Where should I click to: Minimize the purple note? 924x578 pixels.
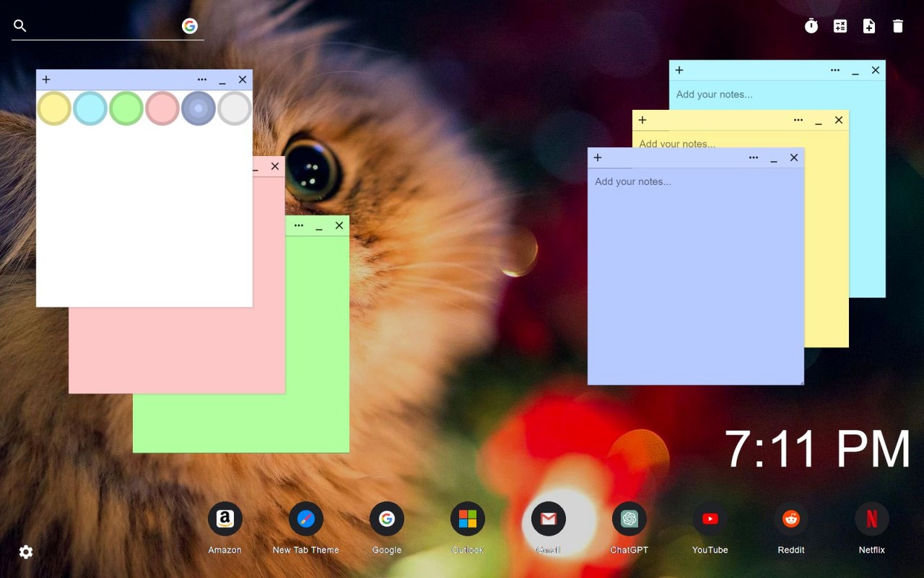[x=774, y=159]
